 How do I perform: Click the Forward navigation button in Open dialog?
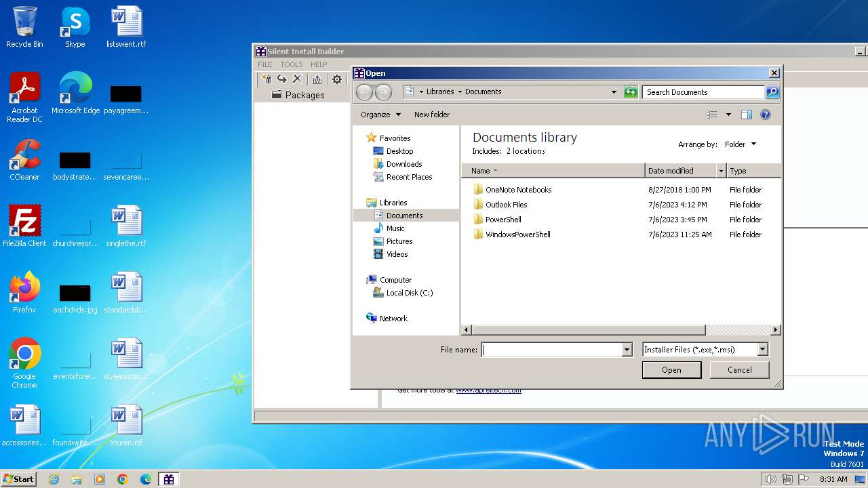[383, 92]
